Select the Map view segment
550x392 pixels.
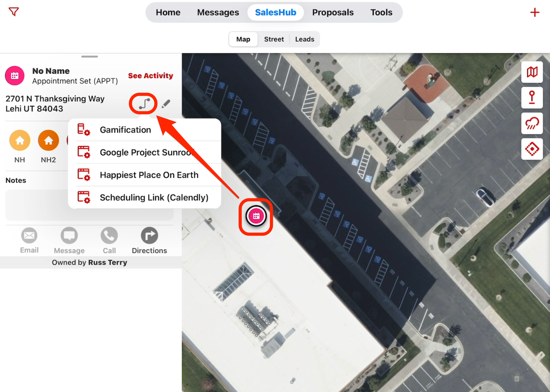click(243, 39)
